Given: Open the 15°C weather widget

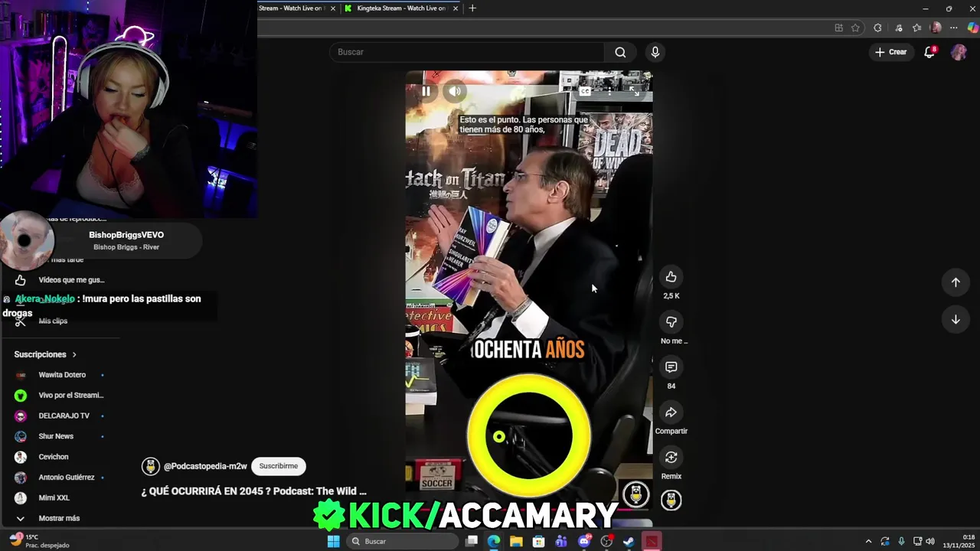Looking at the screenshot, I should coord(40,541).
